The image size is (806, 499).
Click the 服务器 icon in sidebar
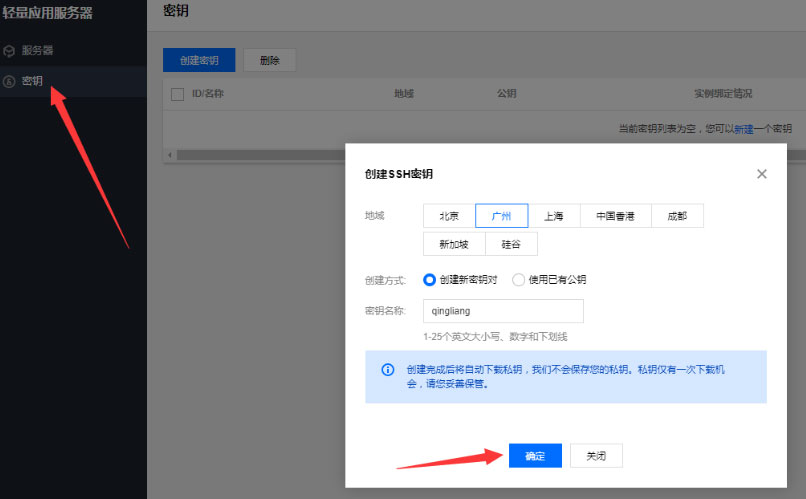pos(9,50)
